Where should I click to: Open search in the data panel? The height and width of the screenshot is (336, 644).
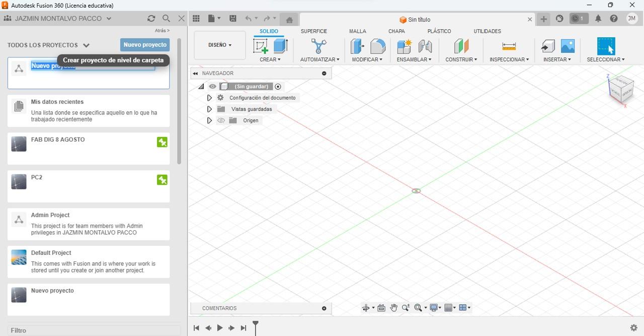[x=167, y=18]
